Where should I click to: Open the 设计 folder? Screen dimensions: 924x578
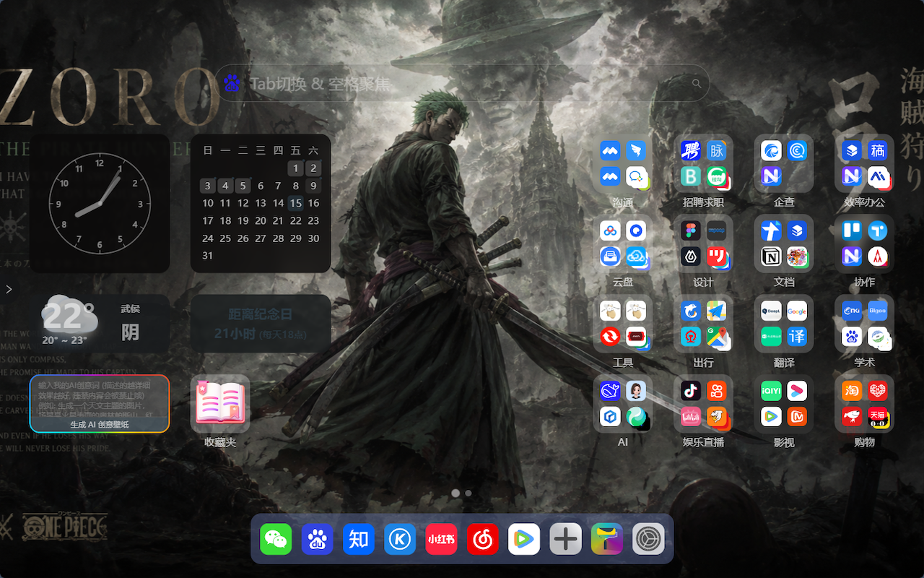(703, 243)
